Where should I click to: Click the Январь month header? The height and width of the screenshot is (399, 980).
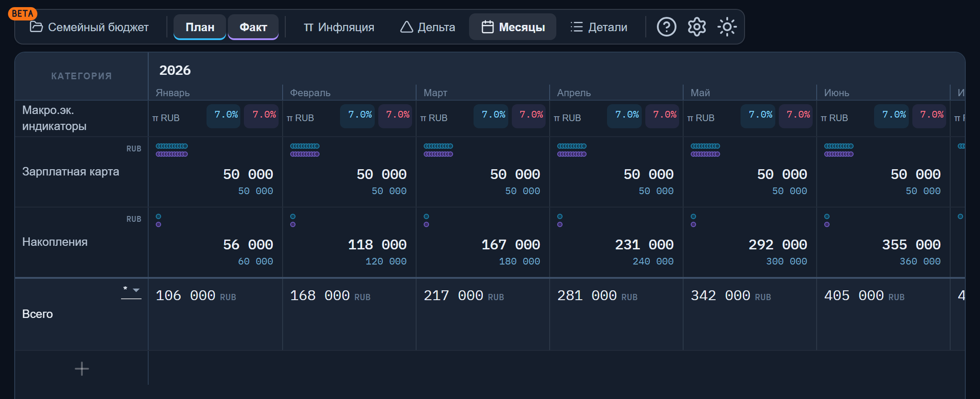pos(173,93)
